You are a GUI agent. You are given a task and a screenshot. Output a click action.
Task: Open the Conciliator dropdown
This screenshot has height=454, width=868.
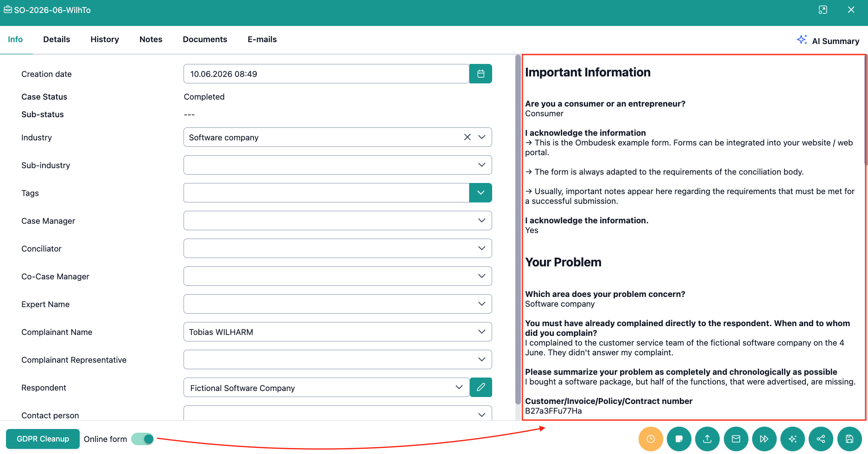(x=337, y=248)
